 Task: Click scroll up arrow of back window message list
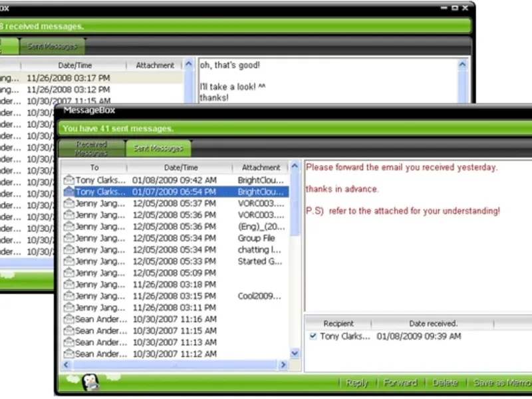coord(189,64)
